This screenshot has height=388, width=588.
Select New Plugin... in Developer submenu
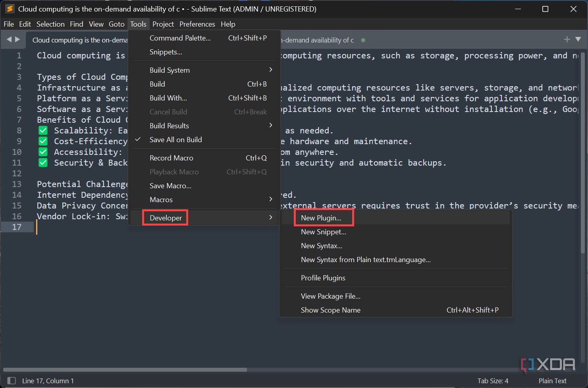[396, 218]
